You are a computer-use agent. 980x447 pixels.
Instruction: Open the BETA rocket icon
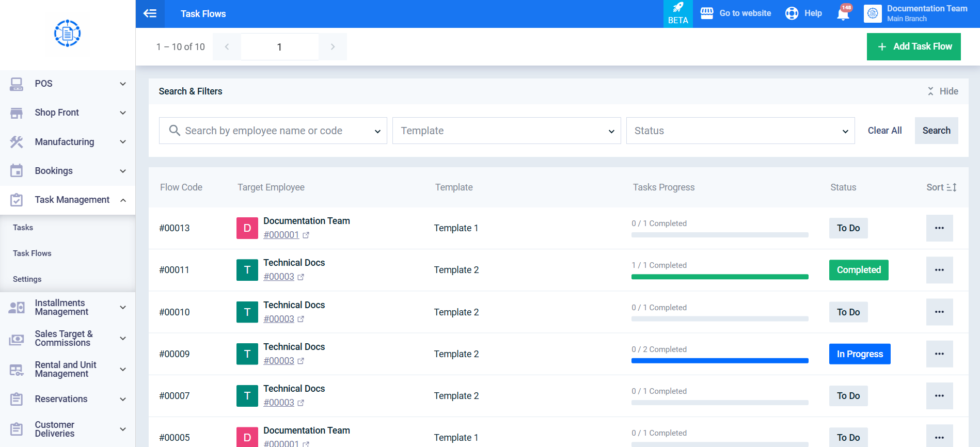point(678,7)
